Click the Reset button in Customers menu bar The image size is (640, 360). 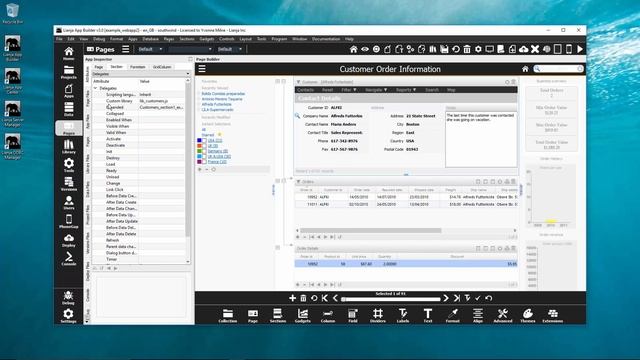click(327, 90)
